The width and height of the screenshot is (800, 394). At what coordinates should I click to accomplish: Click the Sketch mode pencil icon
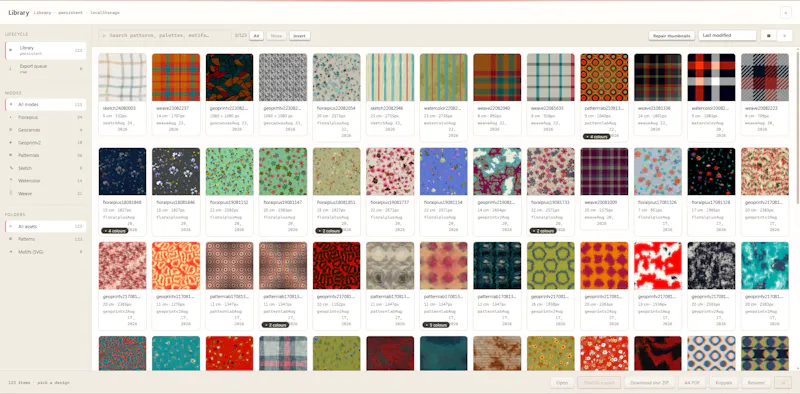[x=11, y=168]
